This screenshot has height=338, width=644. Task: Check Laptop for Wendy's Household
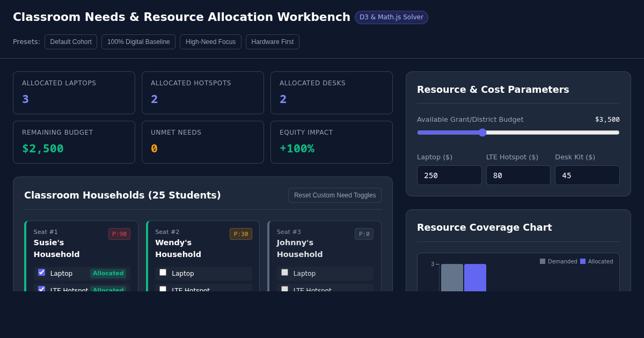[x=163, y=273]
